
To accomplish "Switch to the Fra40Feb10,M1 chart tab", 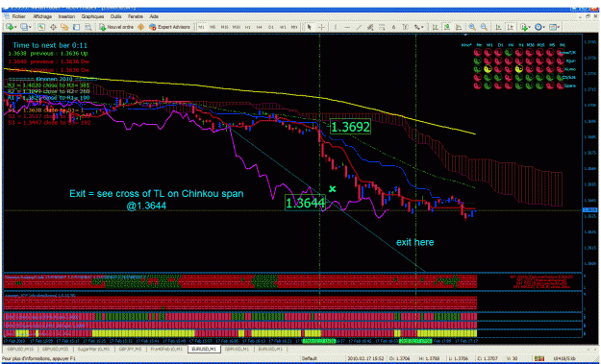I will (166, 349).
